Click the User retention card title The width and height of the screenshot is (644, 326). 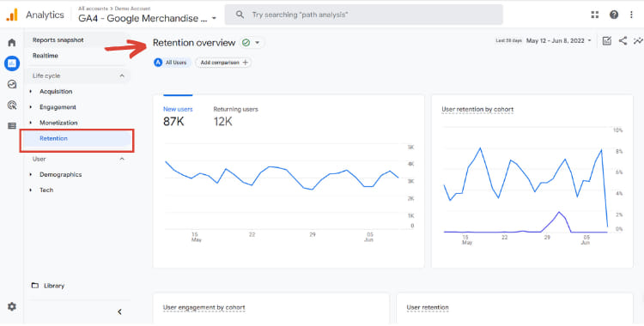point(428,307)
